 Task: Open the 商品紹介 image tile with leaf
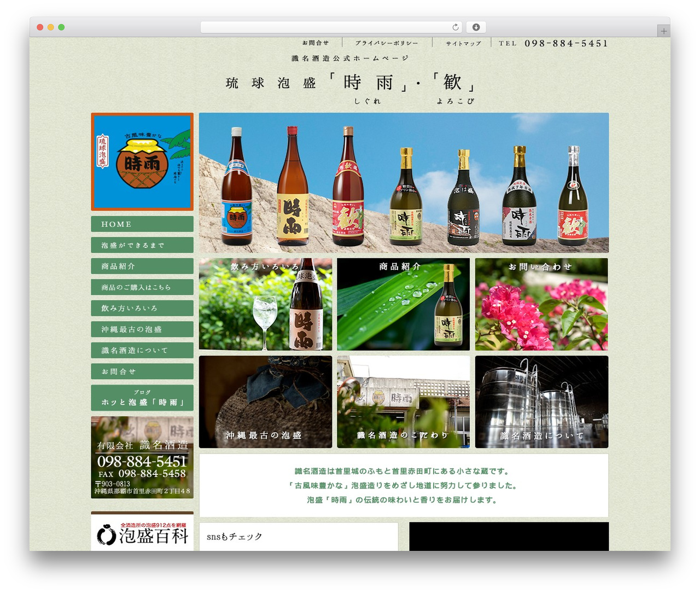(403, 304)
